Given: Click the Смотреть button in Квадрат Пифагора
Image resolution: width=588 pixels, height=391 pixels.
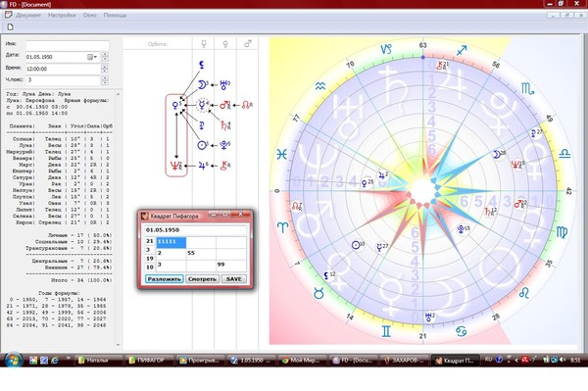Looking at the screenshot, I should [202, 279].
